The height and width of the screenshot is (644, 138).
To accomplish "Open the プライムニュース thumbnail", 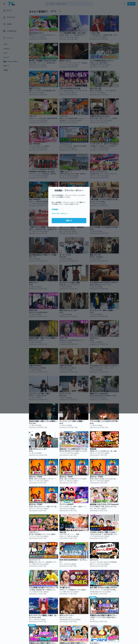I will [74, 134].
